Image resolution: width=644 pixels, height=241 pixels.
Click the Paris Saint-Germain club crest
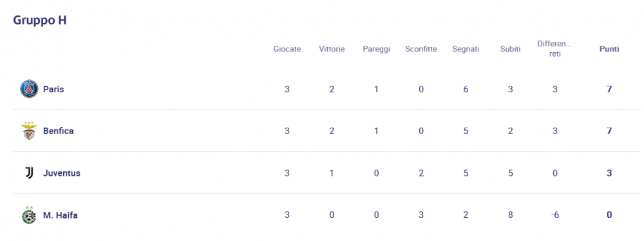pos(29,89)
